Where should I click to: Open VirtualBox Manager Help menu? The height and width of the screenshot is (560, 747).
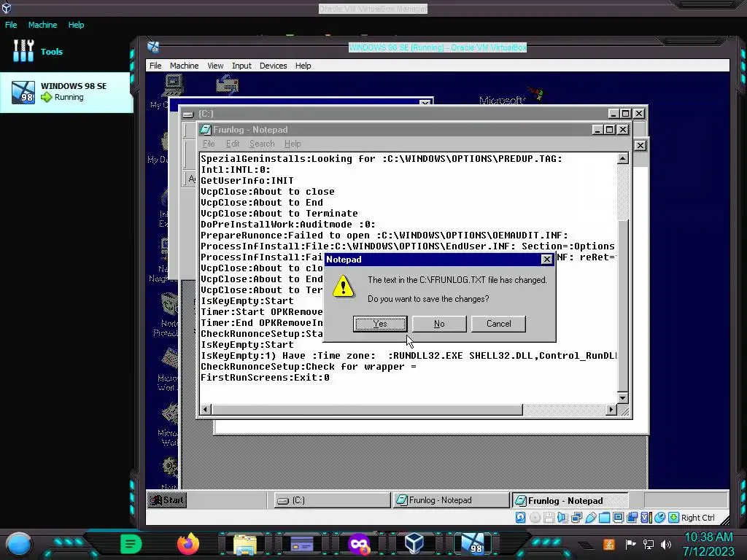[x=76, y=25]
